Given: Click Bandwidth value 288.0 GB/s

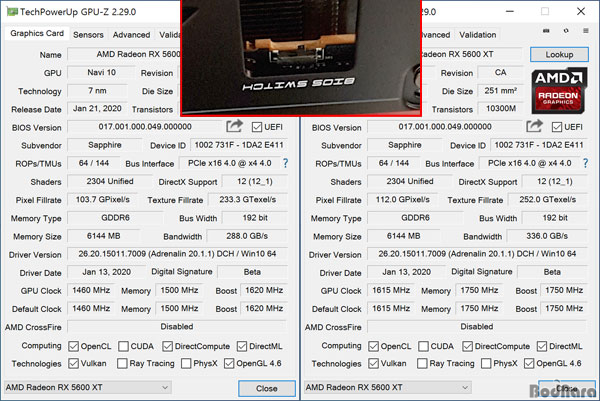Looking at the screenshot, I should point(247,236).
